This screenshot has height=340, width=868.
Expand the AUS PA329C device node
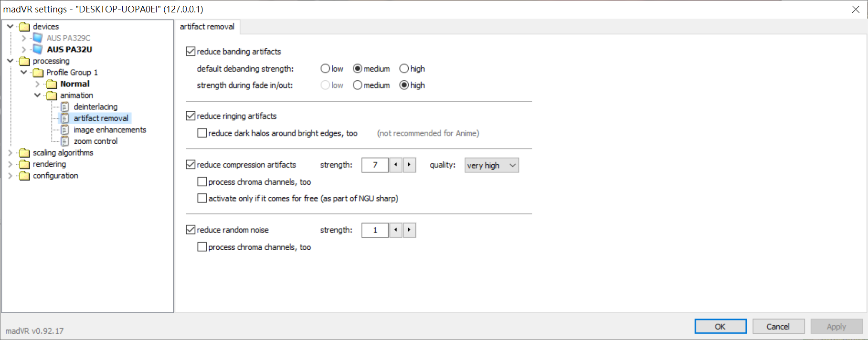(x=23, y=38)
